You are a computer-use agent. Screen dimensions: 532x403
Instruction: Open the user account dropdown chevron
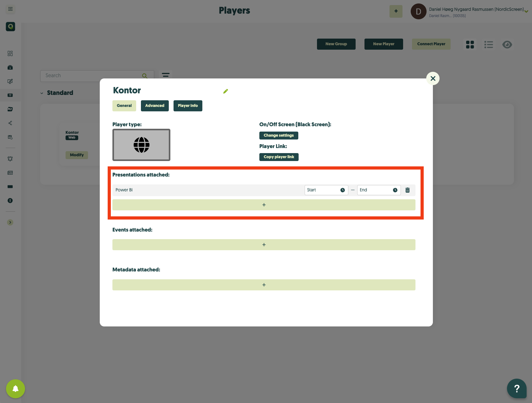coord(526,12)
